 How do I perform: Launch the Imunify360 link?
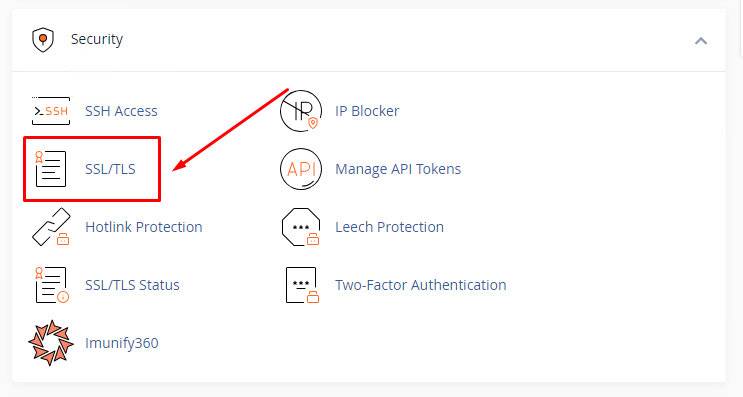(x=122, y=343)
